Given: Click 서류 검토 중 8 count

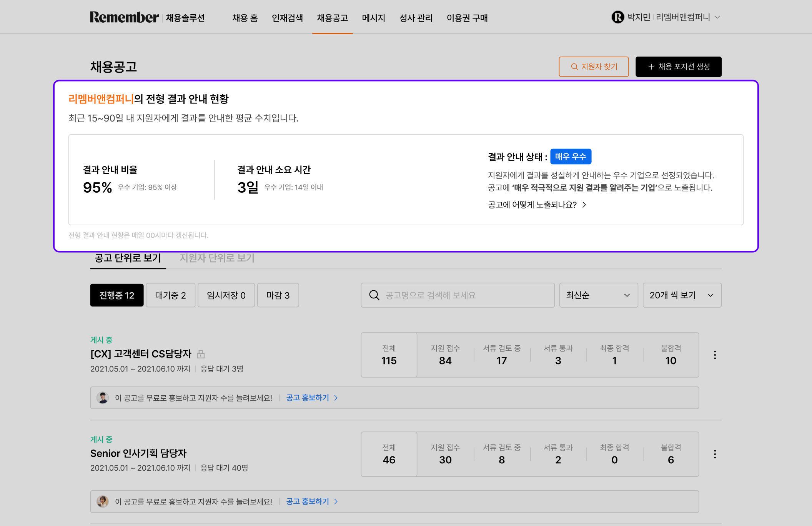Looking at the screenshot, I should coord(502,454).
